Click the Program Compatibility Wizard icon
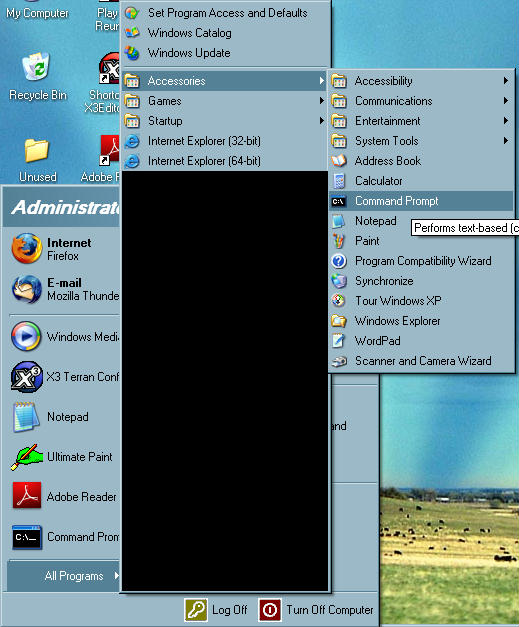Image resolution: width=519 pixels, height=627 pixels. 339,261
